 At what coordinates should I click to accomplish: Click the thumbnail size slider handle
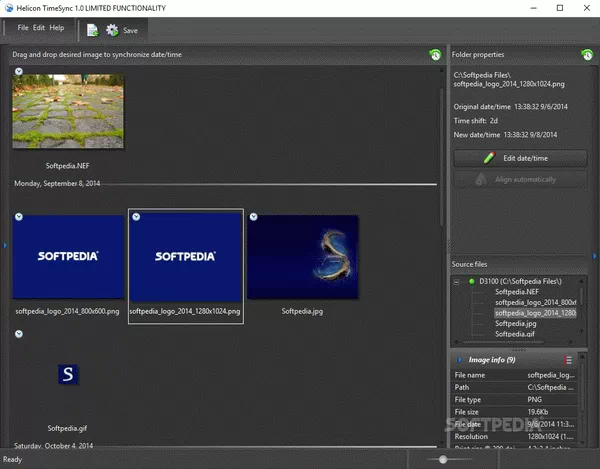[443, 459]
